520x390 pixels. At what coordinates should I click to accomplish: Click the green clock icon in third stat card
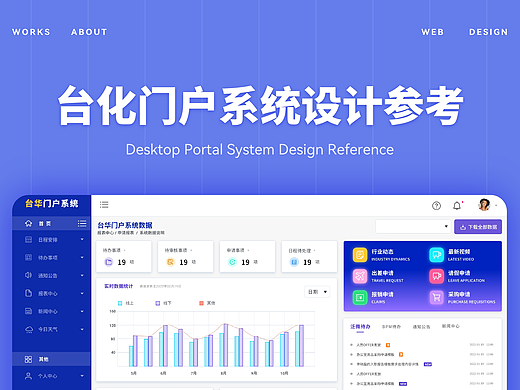click(x=232, y=262)
